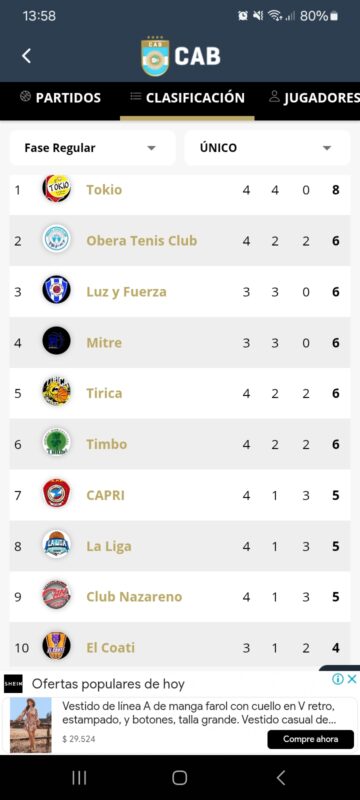The image size is (360, 800).
Task: Select the Obera Tenis Club logo
Action: [56, 239]
